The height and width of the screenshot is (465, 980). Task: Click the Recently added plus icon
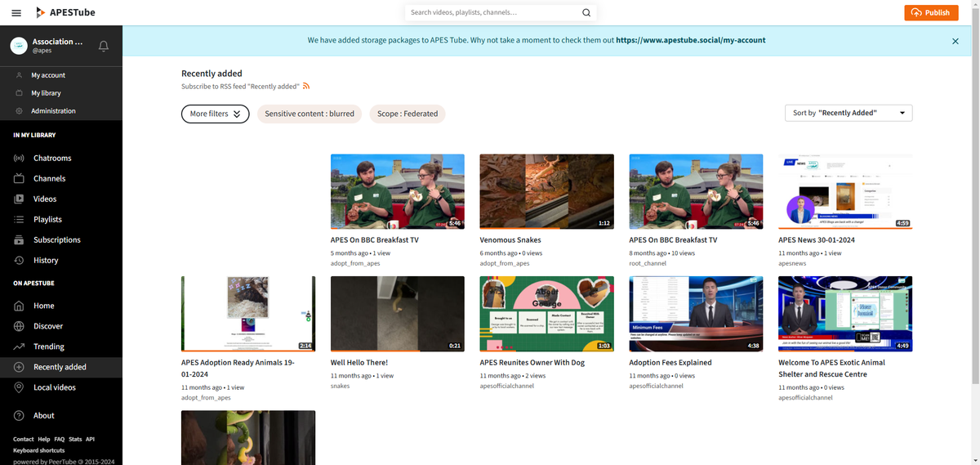(19, 367)
